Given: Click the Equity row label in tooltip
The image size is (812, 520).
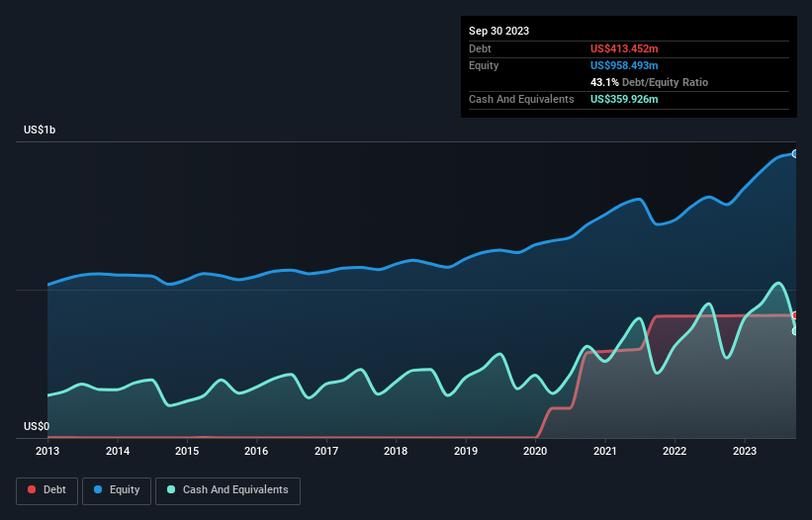Looking at the screenshot, I should 484,65.
